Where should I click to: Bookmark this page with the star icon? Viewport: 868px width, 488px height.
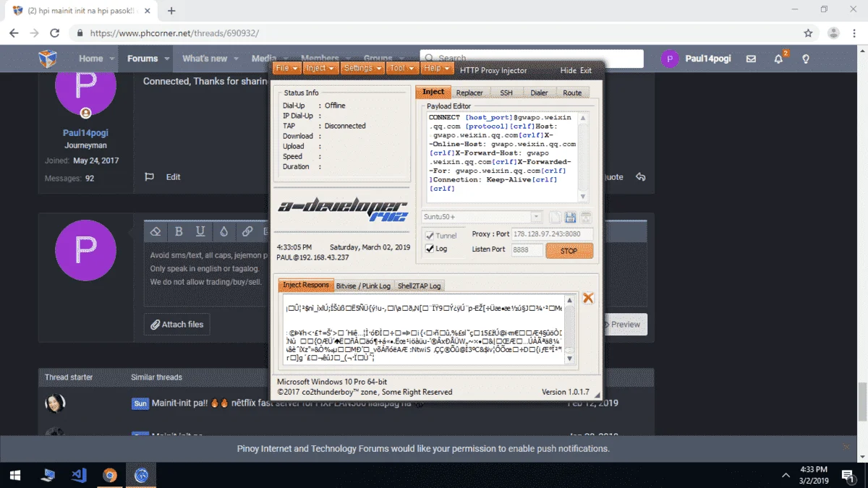pos(808,33)
